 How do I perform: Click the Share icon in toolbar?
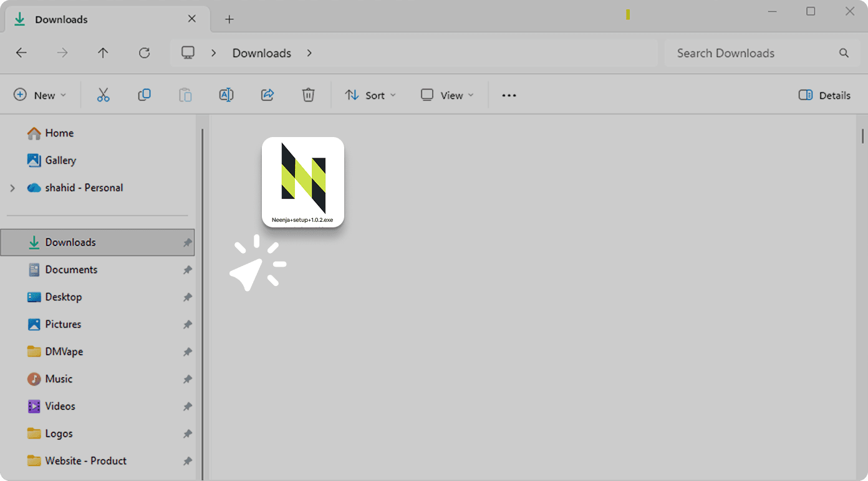(268, 95)
